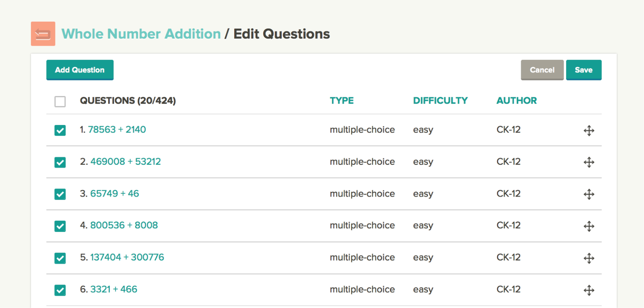Image resolution: width=644 pixels, height=308 pixels.
Task: Select the move icon for 3321 + 466
Action: (x=589, y=290)
